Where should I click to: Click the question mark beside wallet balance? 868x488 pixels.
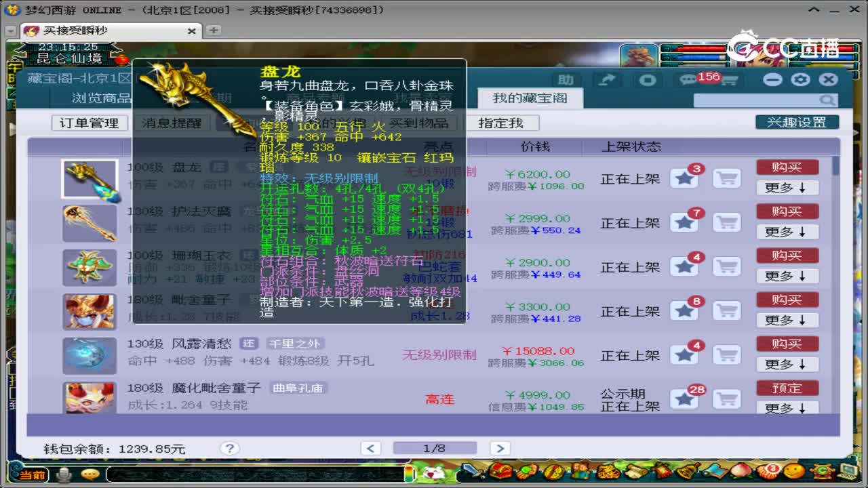click(x=229, y=448)
